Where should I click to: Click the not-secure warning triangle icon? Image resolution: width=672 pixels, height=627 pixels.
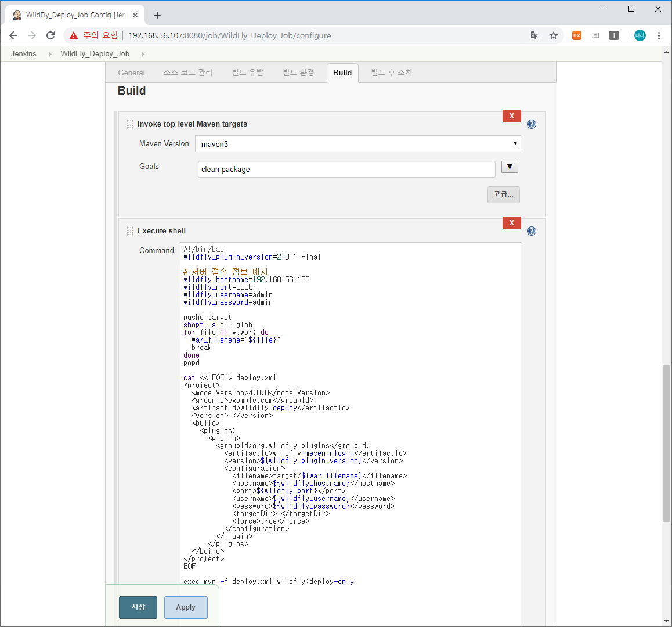(x=74, y=35)
